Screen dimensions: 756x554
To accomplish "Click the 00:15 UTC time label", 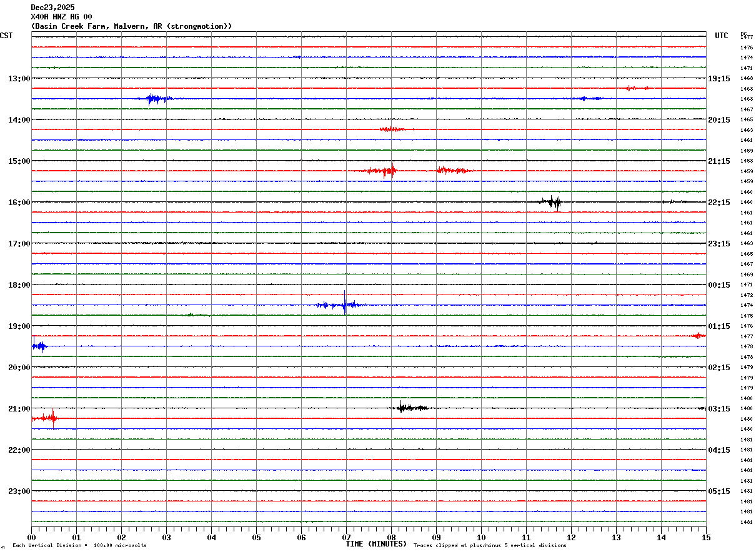I will (719, 285).
